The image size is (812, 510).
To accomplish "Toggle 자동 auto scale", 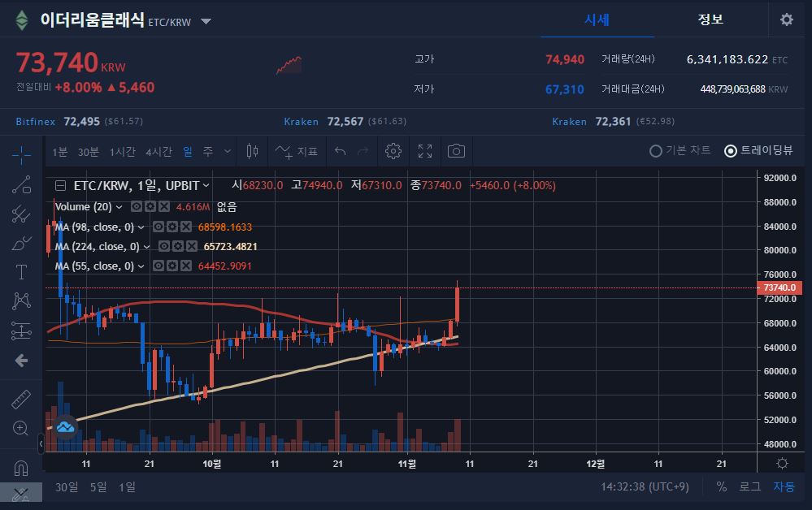I will 784,486.
